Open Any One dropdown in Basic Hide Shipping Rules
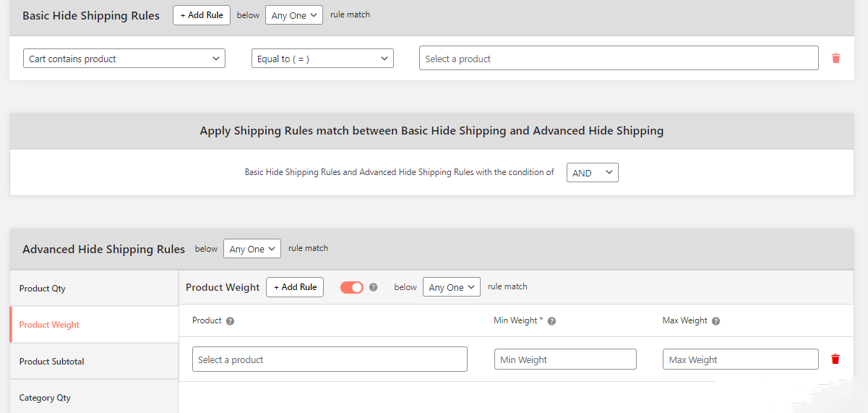This screenshot has height=413, width=868. [x=294, y=15]
